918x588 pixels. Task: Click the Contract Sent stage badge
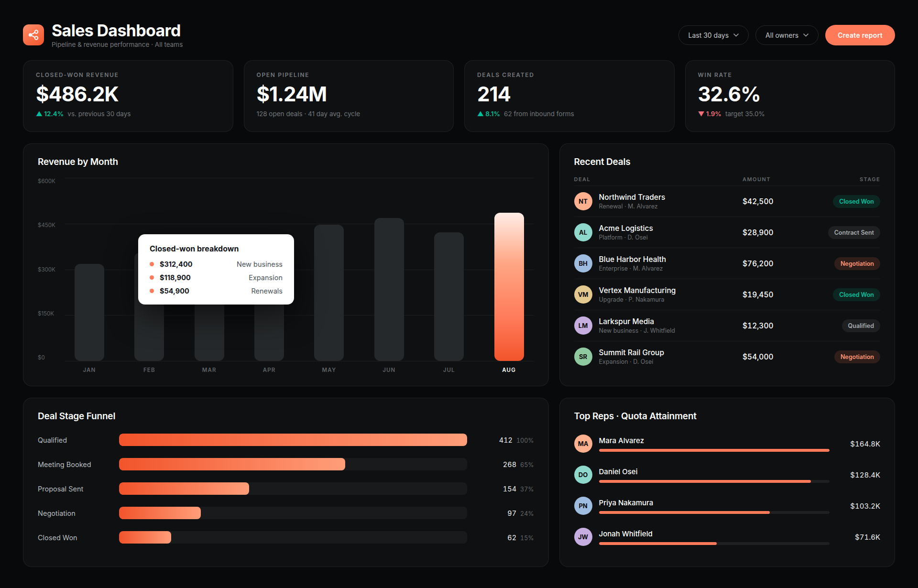853,232
